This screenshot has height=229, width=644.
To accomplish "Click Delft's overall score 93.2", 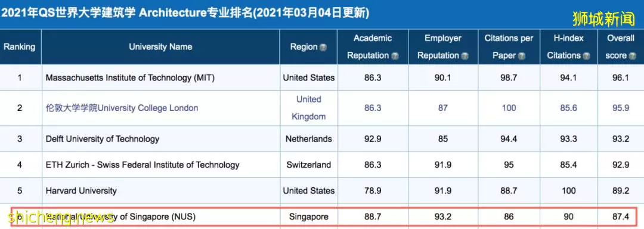I will click(x=621, y=139).
